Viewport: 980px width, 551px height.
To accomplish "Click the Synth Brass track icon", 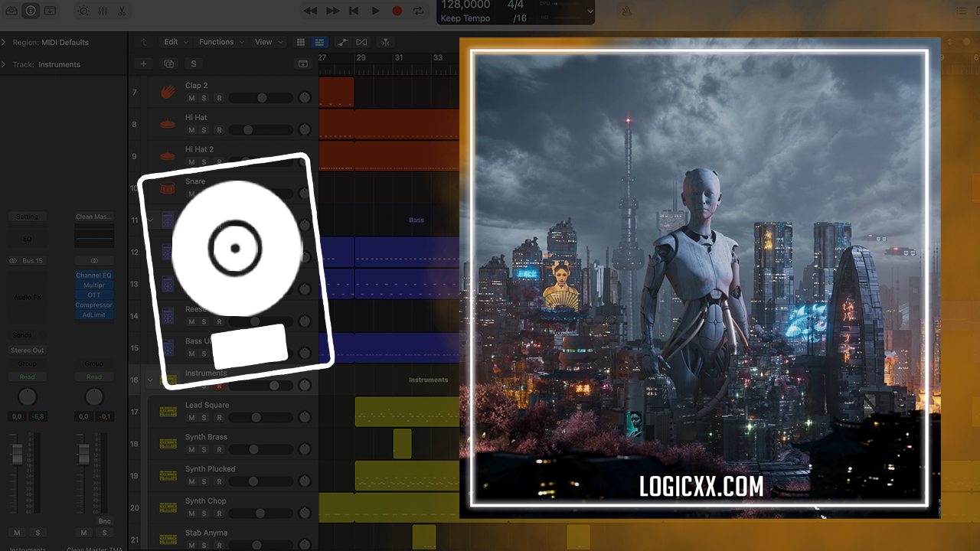I will [168, 444].
